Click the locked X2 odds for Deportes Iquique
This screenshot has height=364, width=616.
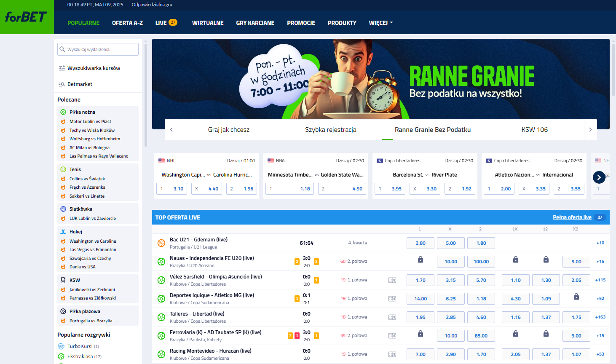(576, 297)
